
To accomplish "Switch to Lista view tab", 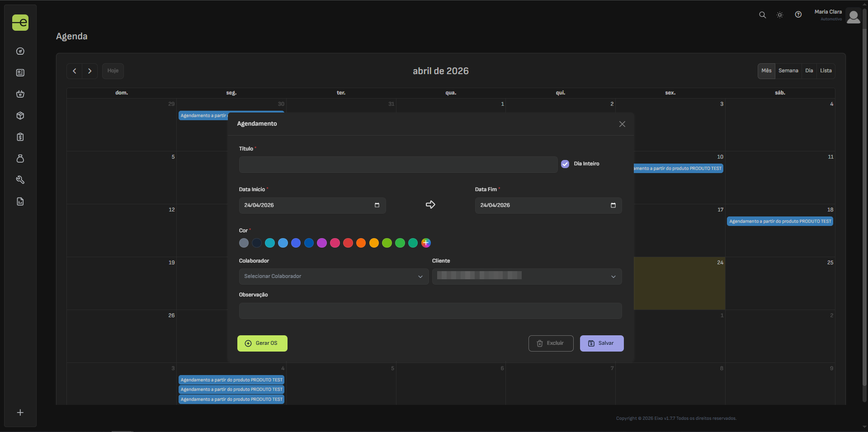I will point(826,71).
